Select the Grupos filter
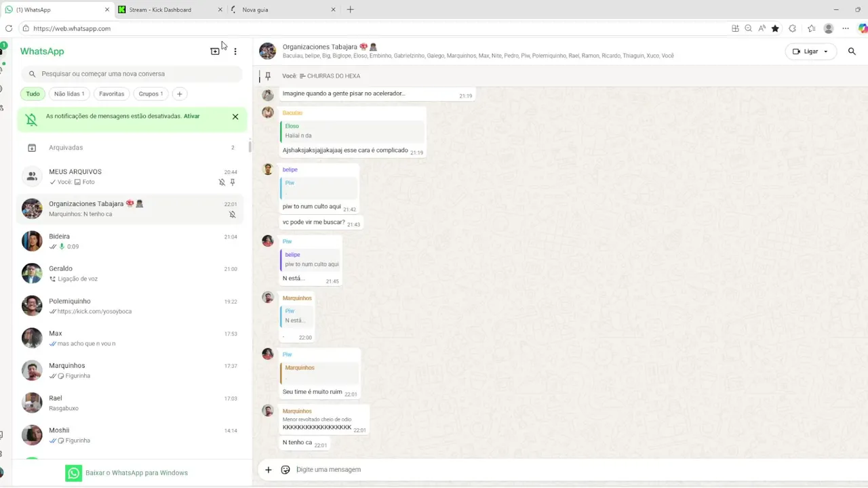The image size is (868, 488). pos(151,94)
